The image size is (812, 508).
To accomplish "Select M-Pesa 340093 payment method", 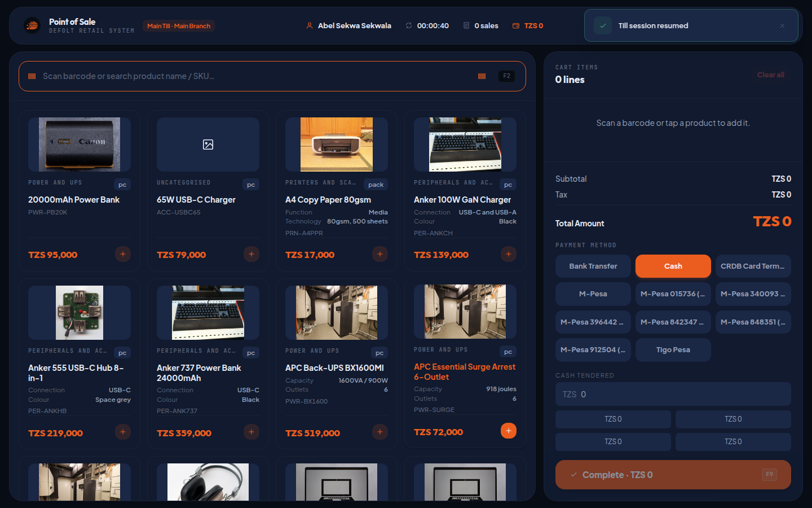I will click(753, 294).
